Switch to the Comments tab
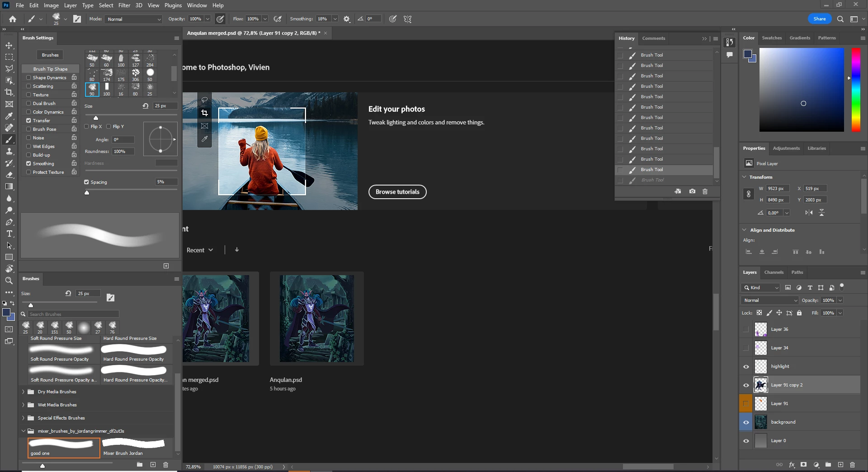The height and width of the screenshot is (472, 868). click(x=654, y=38)
